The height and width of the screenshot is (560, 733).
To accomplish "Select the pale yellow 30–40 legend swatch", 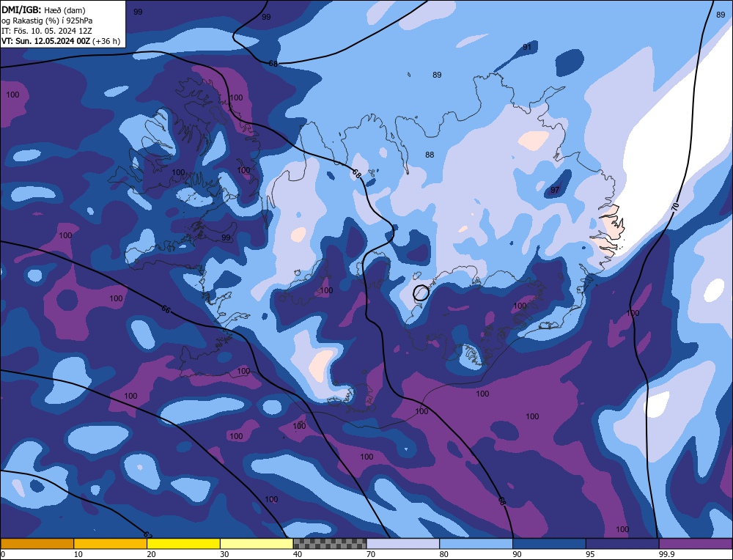I will pos(257,543).
